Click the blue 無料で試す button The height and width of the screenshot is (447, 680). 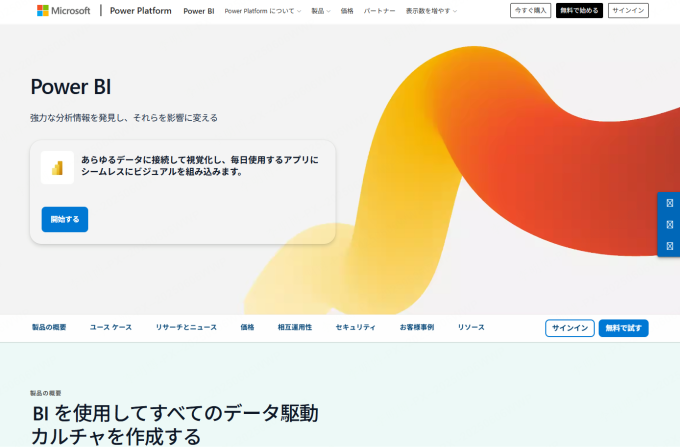(624, 328)
